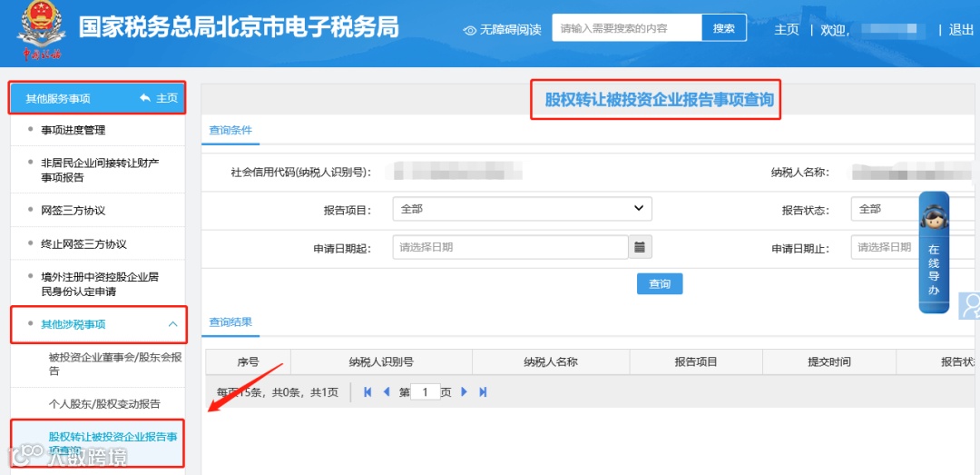Go to last page of results
This screenshot has height=475, width=980.
click(483, 391)
